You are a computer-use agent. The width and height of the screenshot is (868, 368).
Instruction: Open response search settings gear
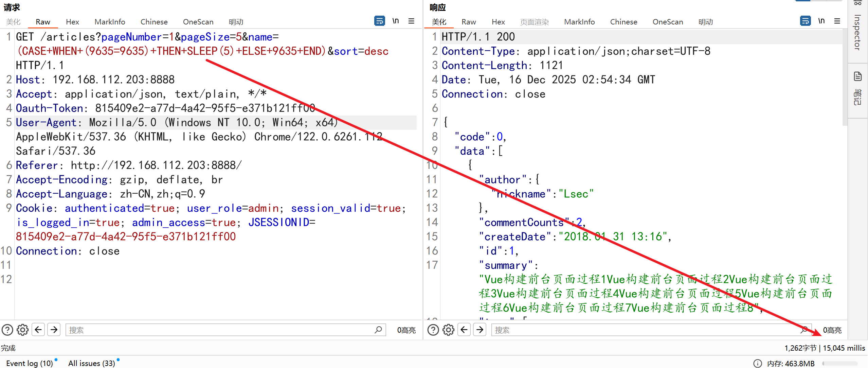449,330
